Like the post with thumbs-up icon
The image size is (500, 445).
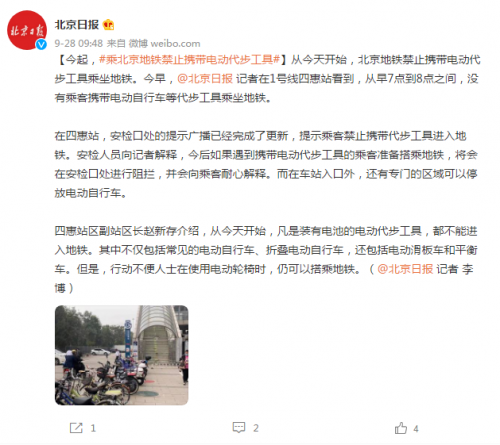click(x=401, y=428)
